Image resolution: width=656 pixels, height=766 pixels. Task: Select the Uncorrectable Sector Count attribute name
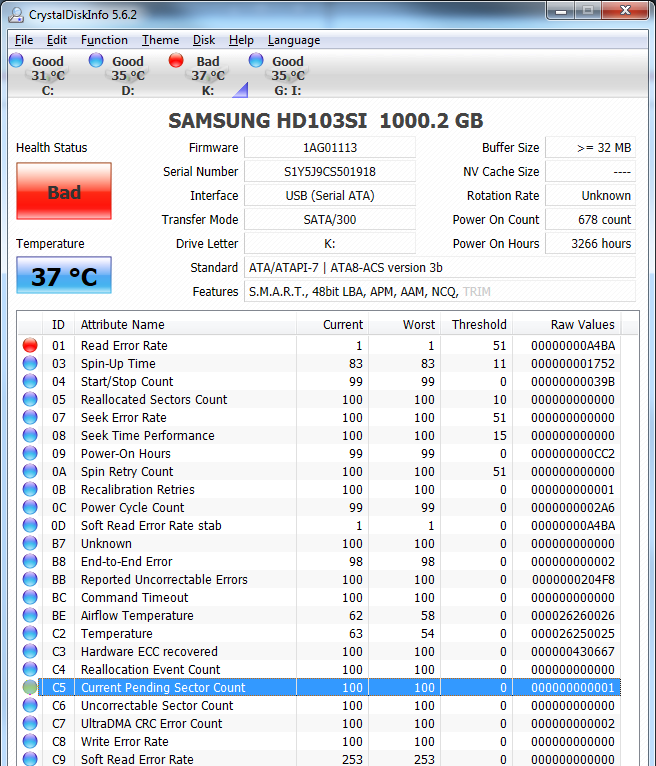coord(157,705)
